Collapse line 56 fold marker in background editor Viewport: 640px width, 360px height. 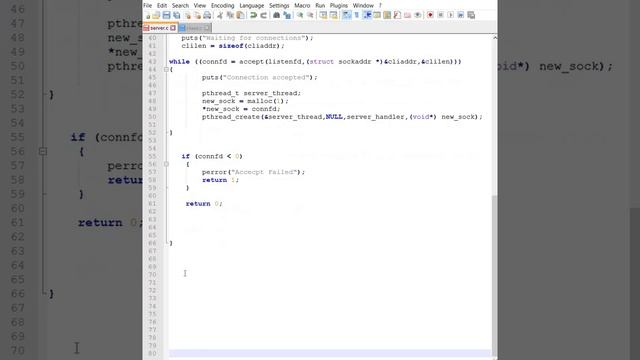click(43, 152)
